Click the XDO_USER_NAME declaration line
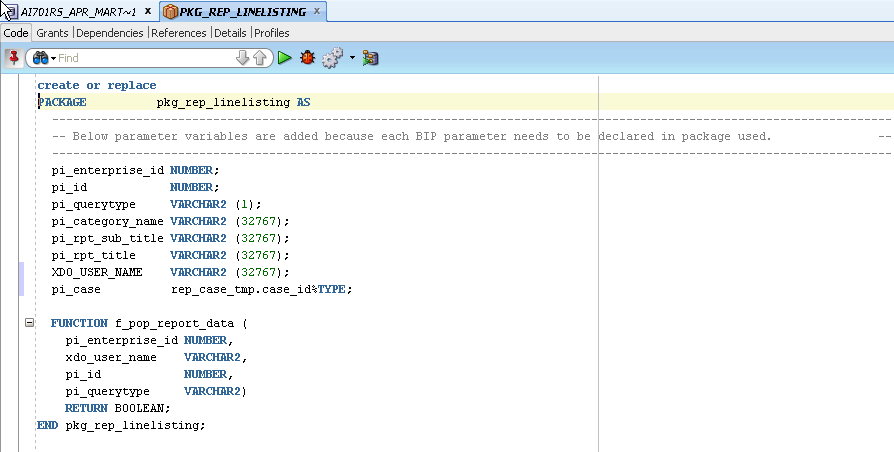Image resolution: width=894 pixels, height=452 pixels. tap(170, 272)
